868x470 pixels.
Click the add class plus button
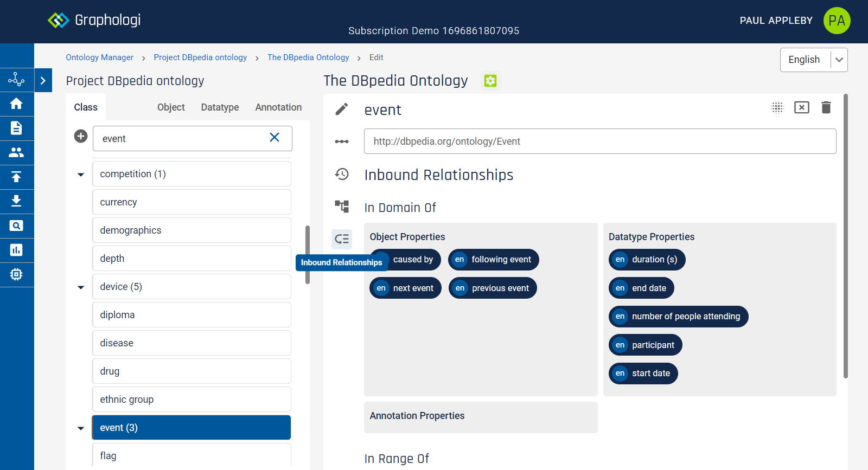point(81,137)
